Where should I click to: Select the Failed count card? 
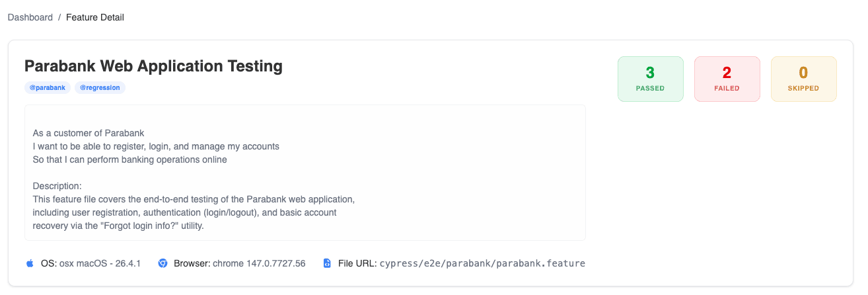point(727,79)
